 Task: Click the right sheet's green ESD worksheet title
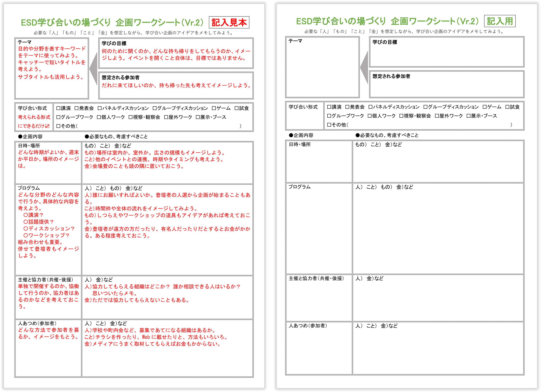pyautogui.click(x=387, y=21)
